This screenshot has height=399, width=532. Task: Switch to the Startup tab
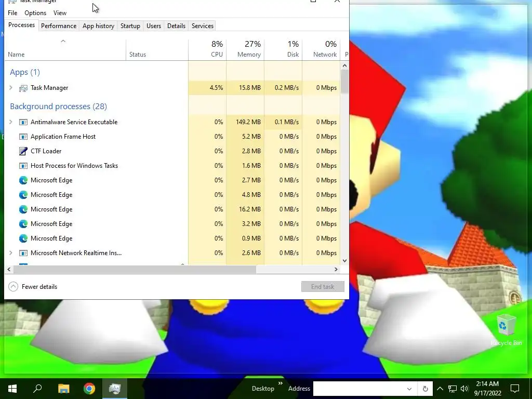tap(130, 26)
